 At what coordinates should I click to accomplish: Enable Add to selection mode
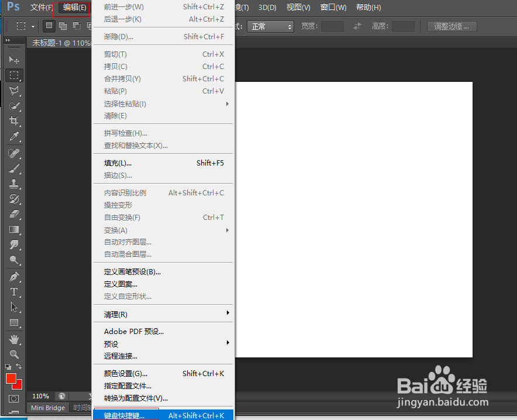63,26
